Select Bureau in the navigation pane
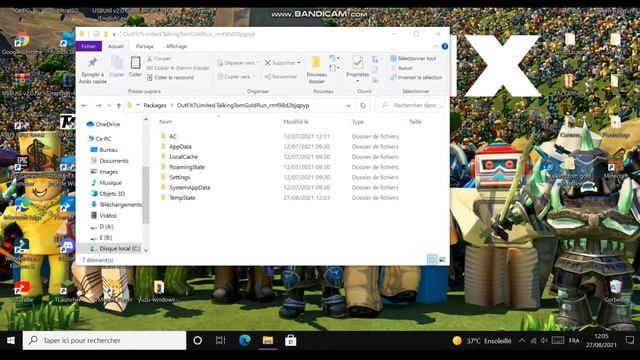The image size is (640, 360). tap(104, 150)
